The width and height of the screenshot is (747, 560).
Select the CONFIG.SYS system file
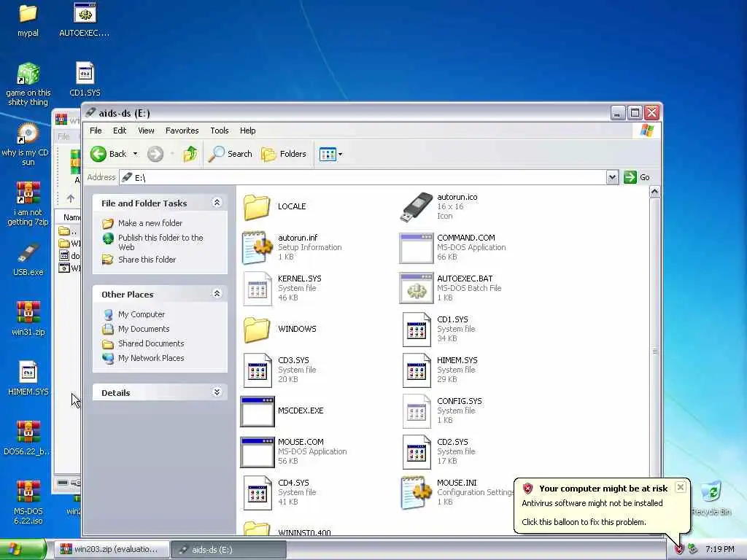pos(442,411)
